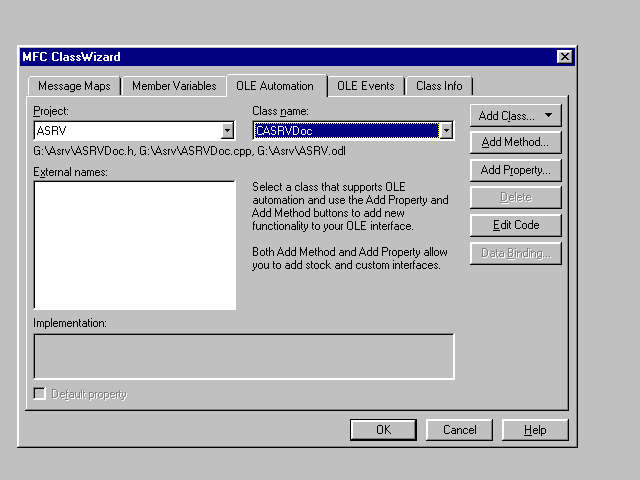This screenshot has width=640, height=480.
Task: Open Help for ClassWizard
Action: (535, 430)
